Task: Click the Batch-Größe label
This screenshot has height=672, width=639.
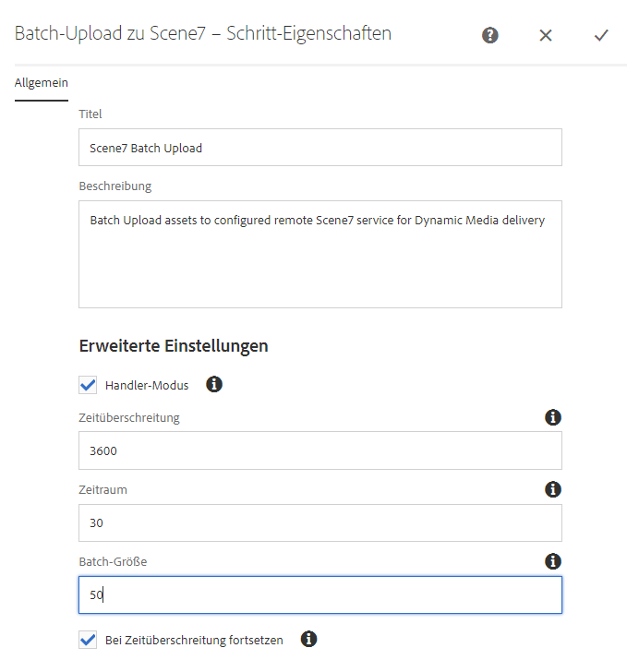Action: tap(113, 561)
